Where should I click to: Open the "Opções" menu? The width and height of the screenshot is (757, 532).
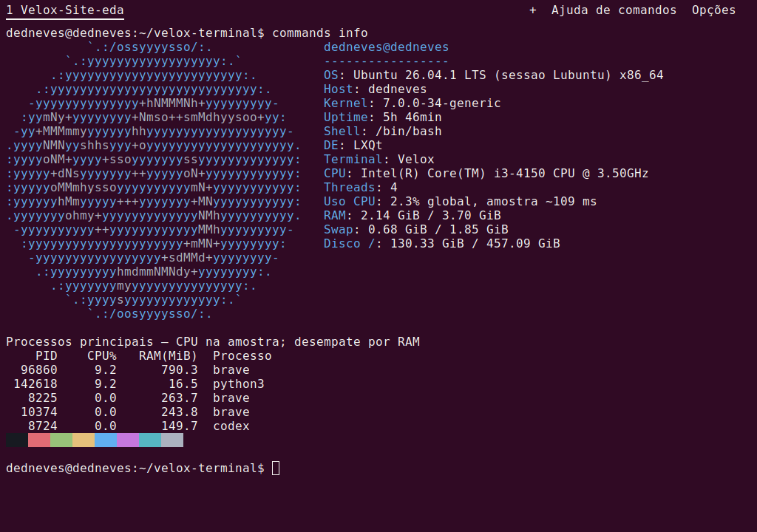click(713, 10)
